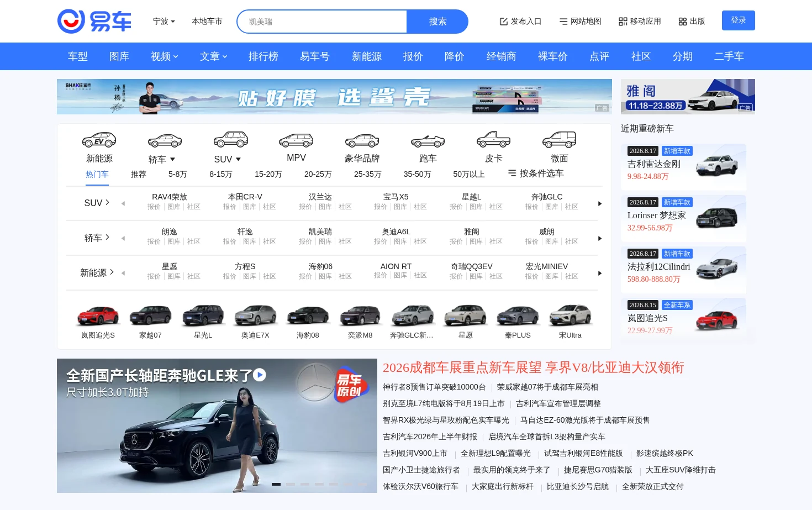Open 发布入口 with edit icon

(x=520, y=22)
